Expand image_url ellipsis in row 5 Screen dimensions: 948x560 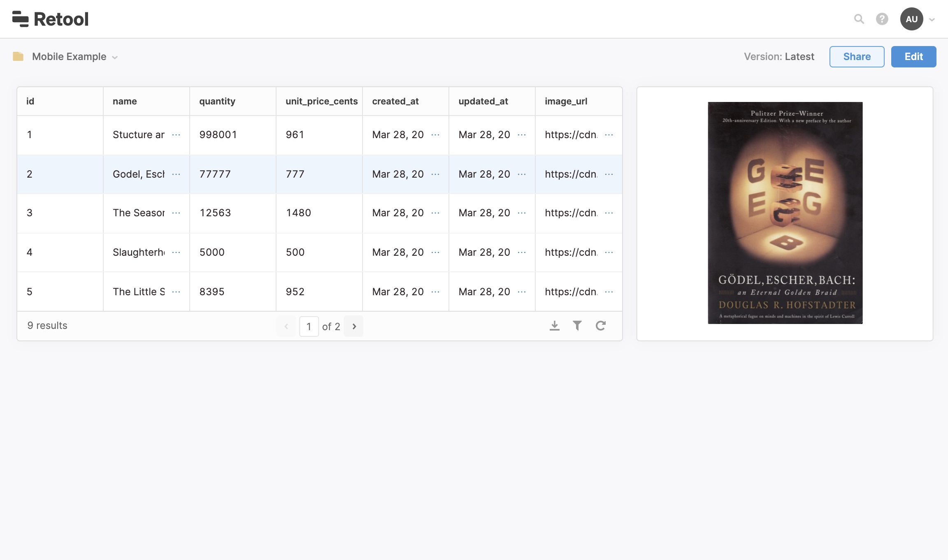pos(609,292)
